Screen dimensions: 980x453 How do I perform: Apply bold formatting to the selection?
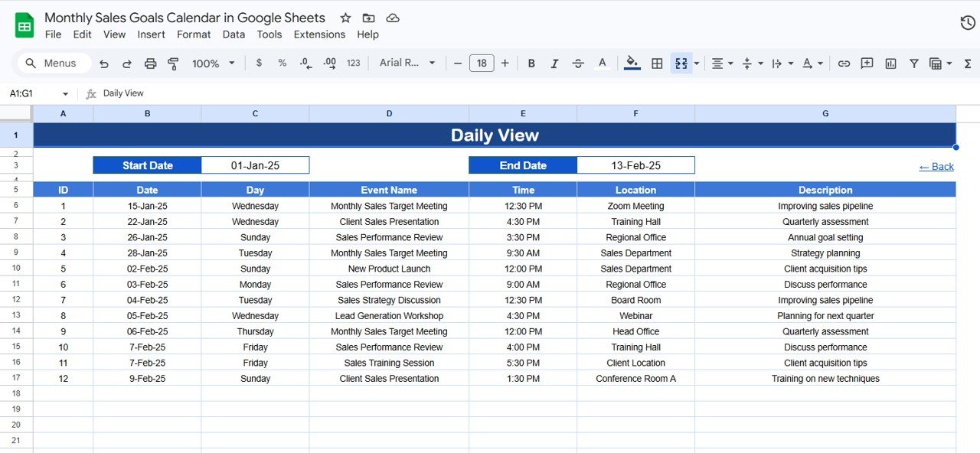tap(531, 63)
